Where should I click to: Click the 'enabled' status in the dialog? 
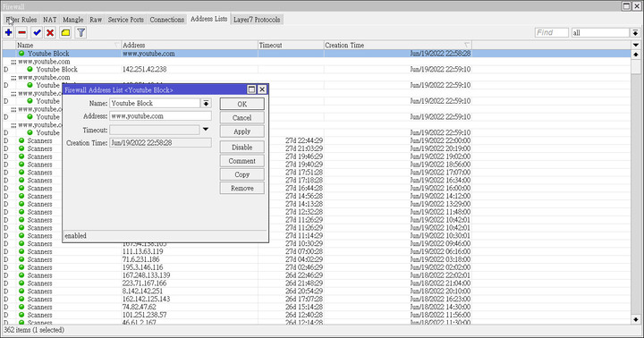(x=75, y=236)
